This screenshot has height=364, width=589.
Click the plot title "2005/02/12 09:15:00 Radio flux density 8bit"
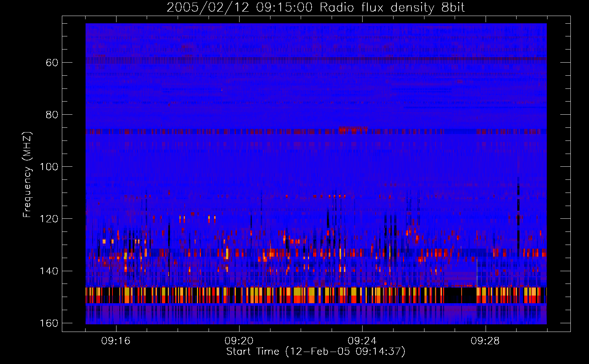coord(316,8)
